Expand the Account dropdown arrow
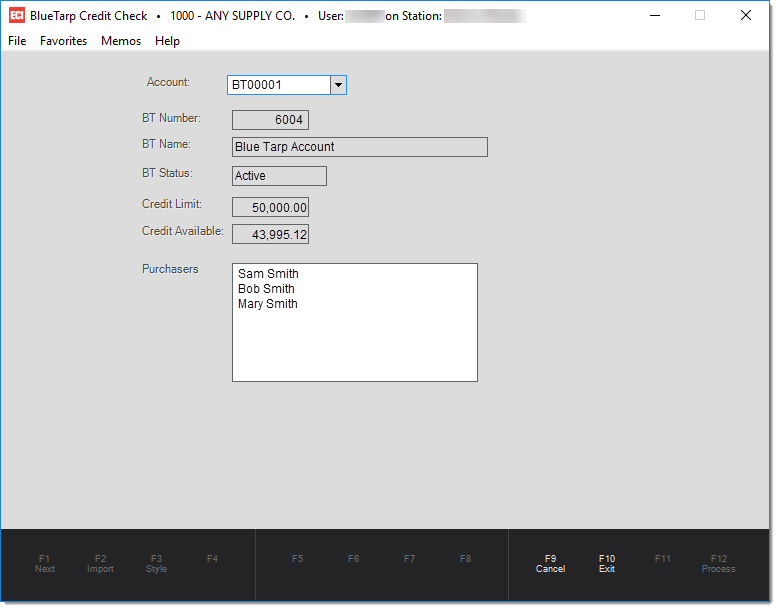 (338, 85)
